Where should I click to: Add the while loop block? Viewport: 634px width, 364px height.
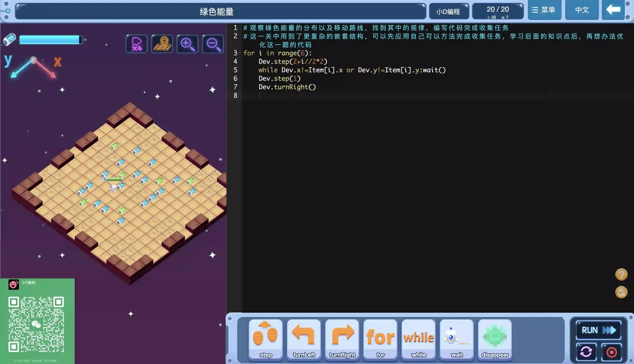point(419,339)
